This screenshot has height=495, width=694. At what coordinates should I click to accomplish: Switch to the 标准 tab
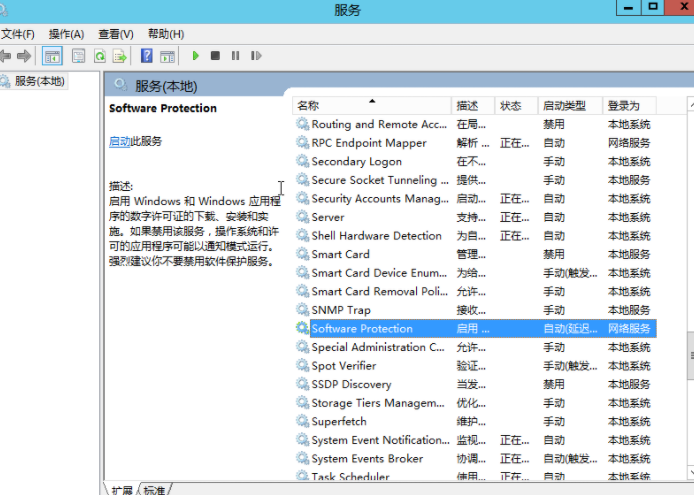coord(154,490)
